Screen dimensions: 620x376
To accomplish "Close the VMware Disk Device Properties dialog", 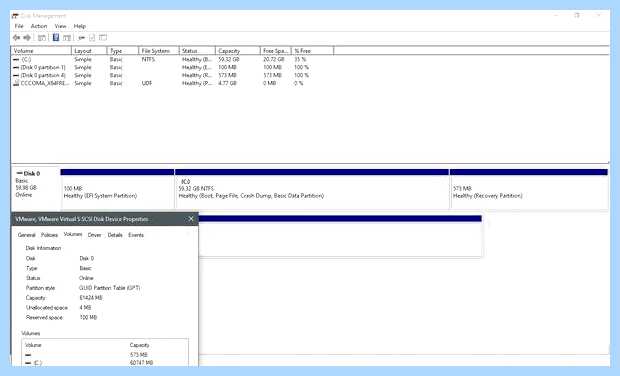I will (191, 219).
